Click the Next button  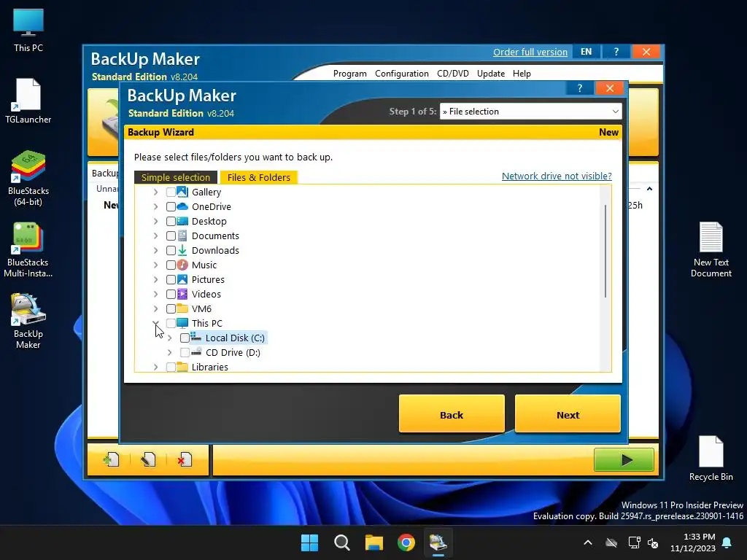tap(568, 414)
